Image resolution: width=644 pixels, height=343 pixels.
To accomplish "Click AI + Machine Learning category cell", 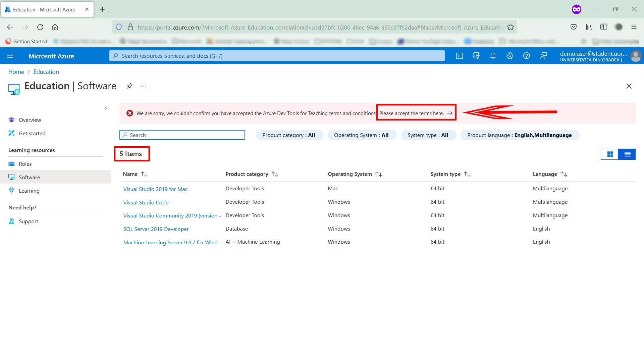I will click(x=253, y=242).
